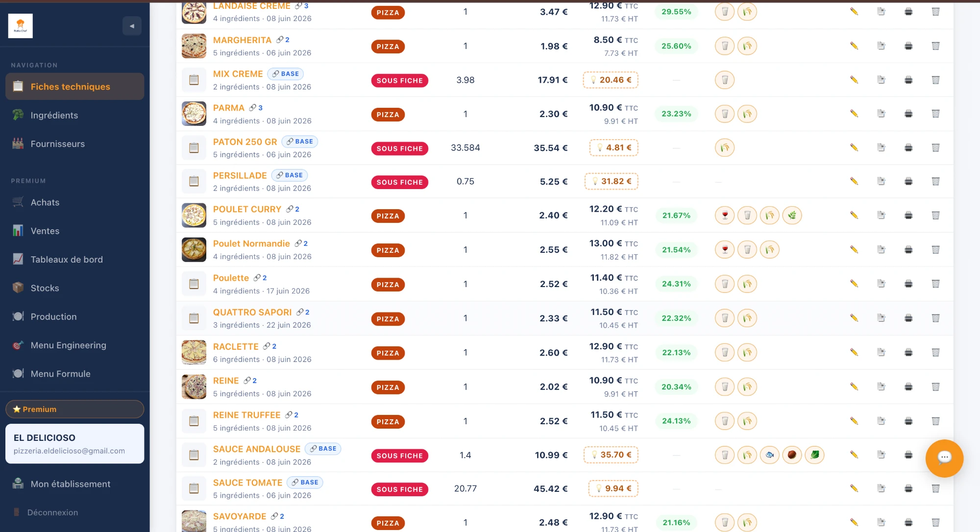Open the chat support bubble
980x532 pixels.
pyautogui.click(x=944, y=458)
